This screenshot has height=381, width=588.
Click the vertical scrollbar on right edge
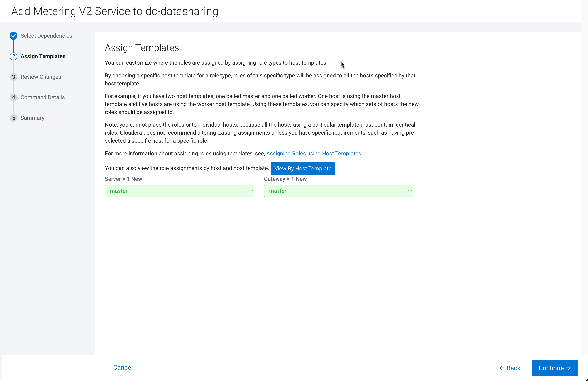585,173
